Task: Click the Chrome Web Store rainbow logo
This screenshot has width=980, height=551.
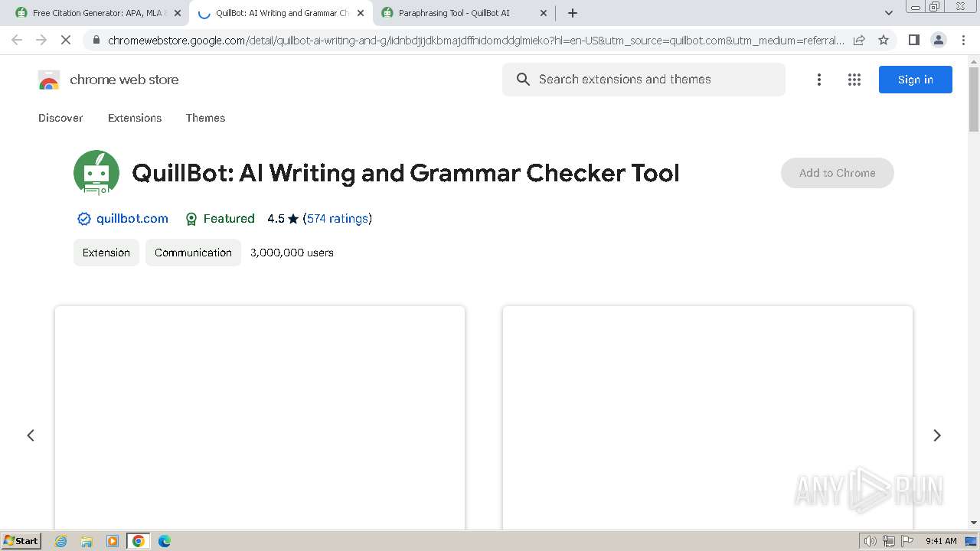Action: pos(49,80)
